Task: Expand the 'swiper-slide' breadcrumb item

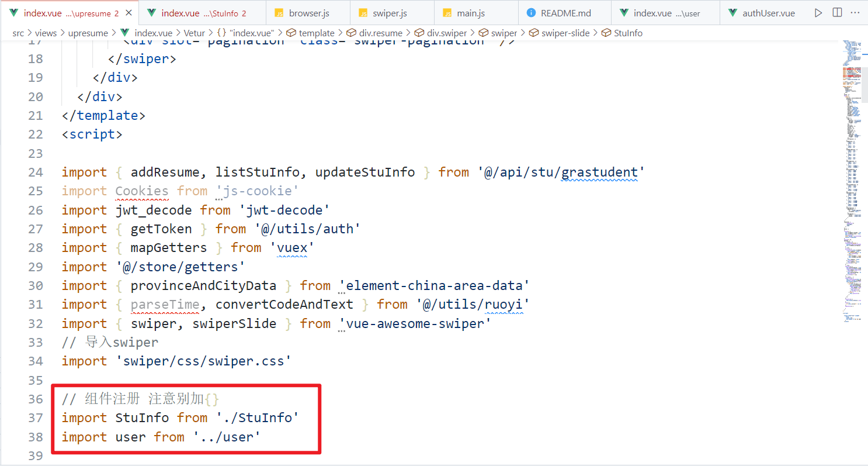Action: coord(565,33)
